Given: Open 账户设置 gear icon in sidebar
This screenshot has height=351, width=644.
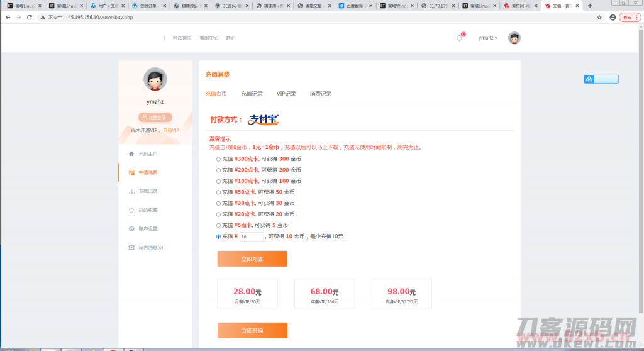Looking at the screenshot, I should tap(131, 229).
